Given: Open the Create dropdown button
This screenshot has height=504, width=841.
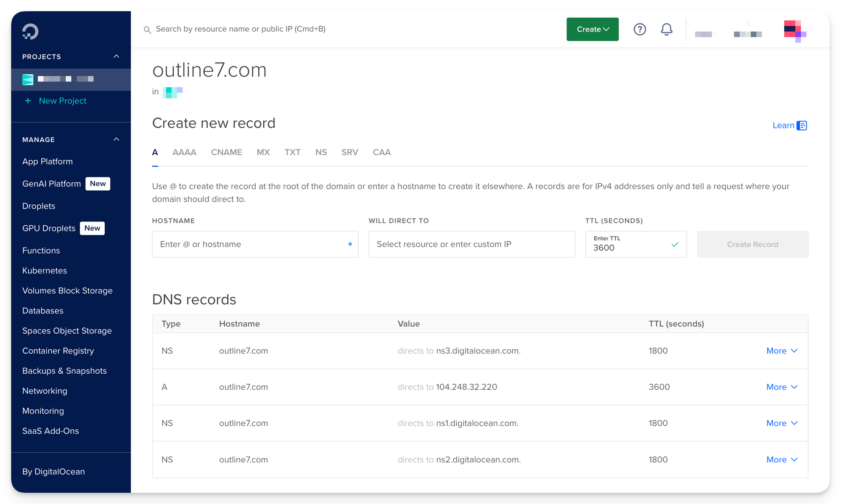Looking at the screenshot, I should [x=592, y=29].
